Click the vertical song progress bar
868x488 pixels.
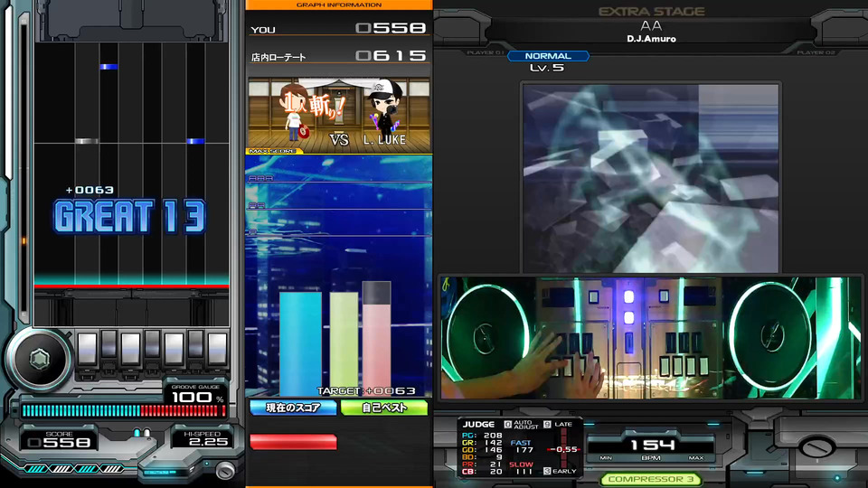point(24,169)
